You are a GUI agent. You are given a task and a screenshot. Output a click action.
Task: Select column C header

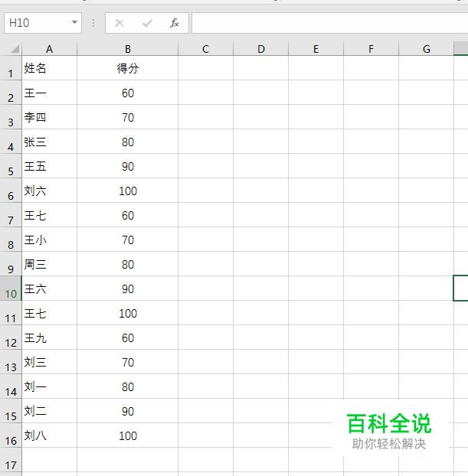[x=206, y=49]
